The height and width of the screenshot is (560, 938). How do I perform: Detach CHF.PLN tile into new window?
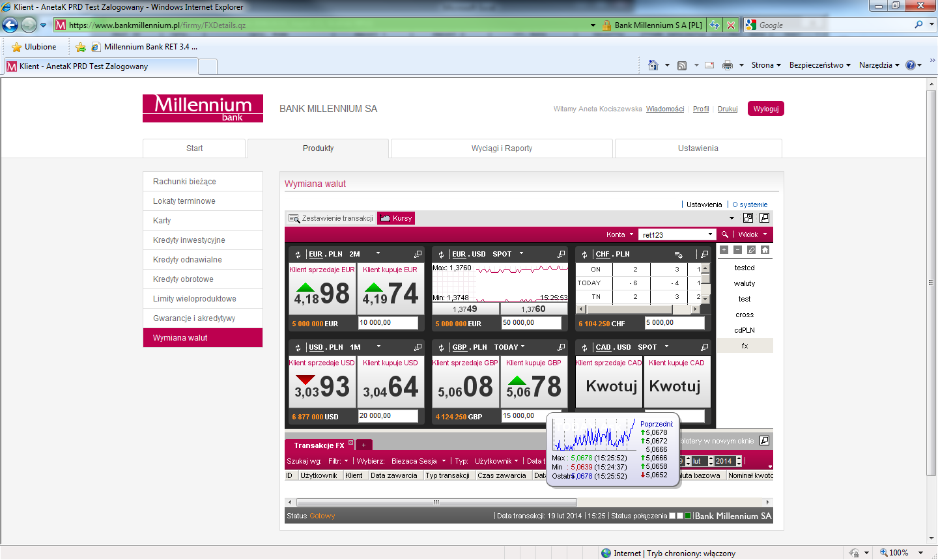coord(704,254)
